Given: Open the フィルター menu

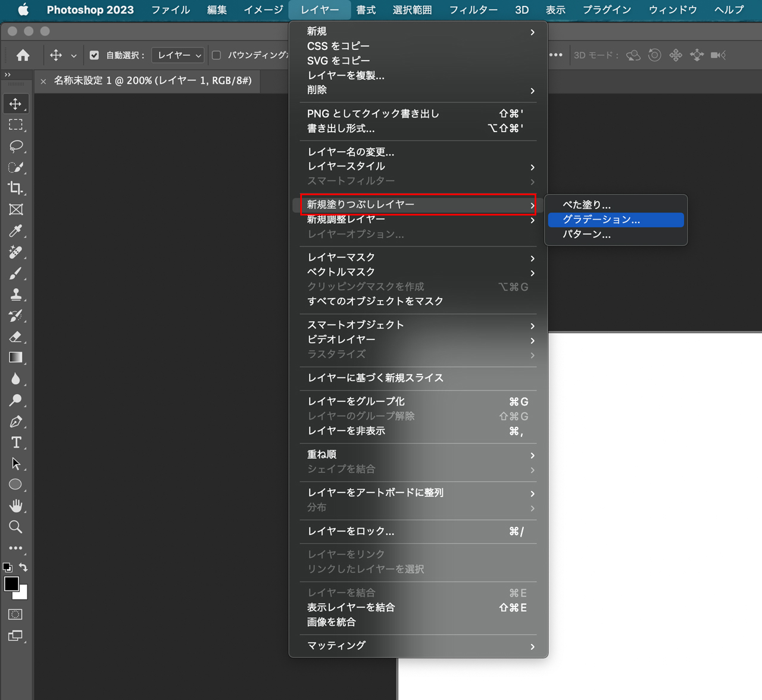Looking at the screenshot, I should pyautogui.click(x=473, y=10).
